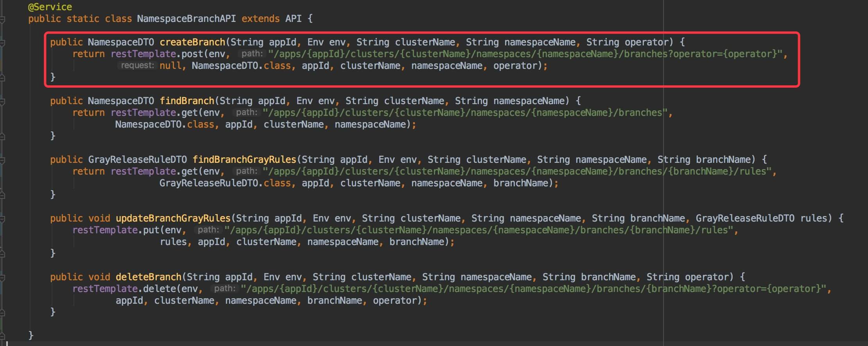868x346 pixels.
Task: Click fold end marker of findBranch method
Action: [2, 136]
